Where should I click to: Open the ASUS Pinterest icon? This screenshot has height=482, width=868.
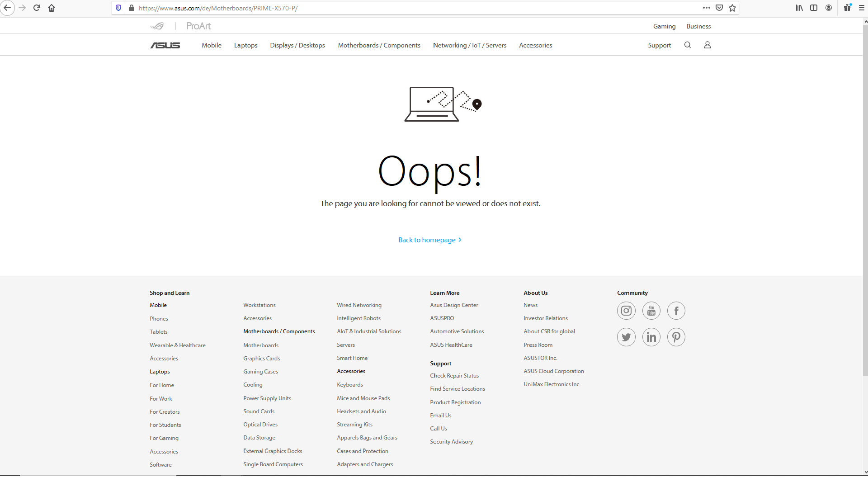676,337
